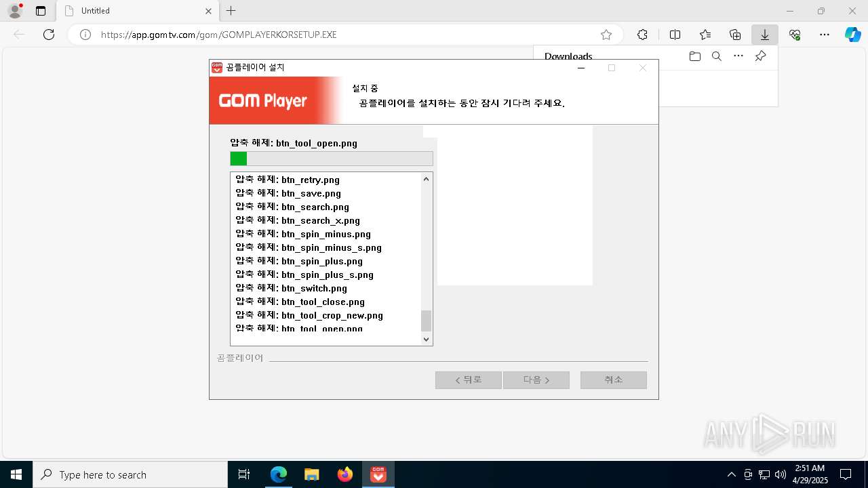Open network status tray icon

click(764, 474)
